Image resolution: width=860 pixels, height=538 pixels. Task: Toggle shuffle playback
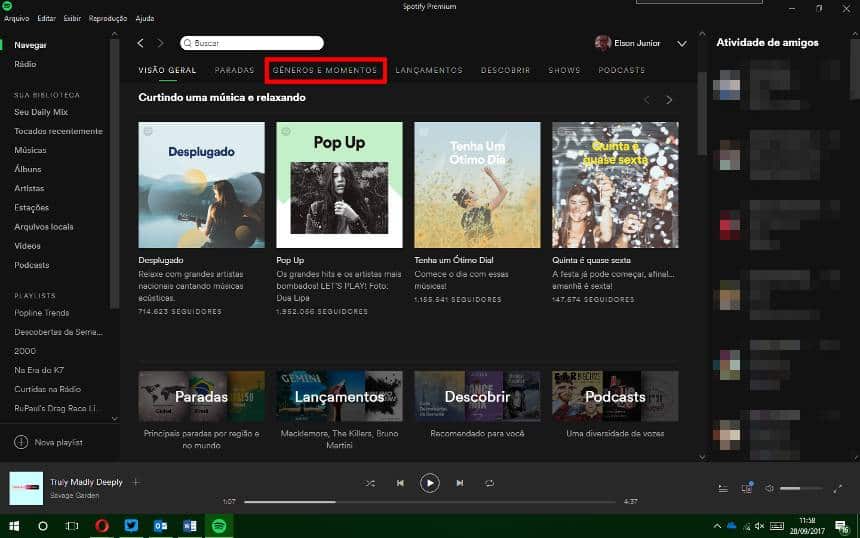coord(370,483)
